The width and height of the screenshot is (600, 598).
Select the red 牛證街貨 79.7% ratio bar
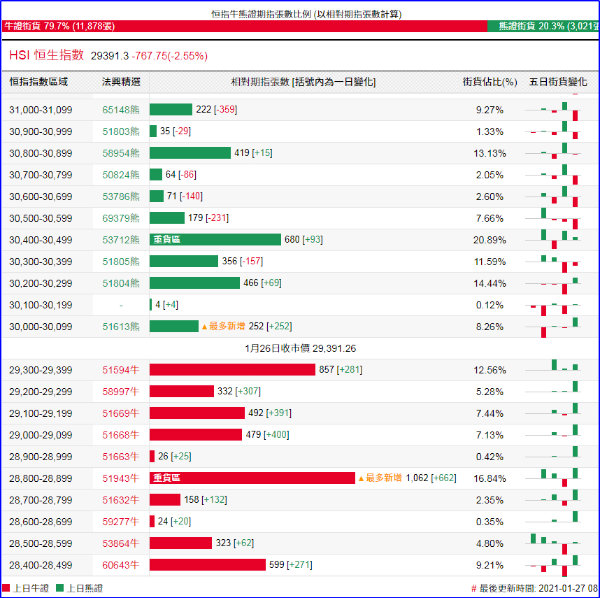tap(244, 26)
